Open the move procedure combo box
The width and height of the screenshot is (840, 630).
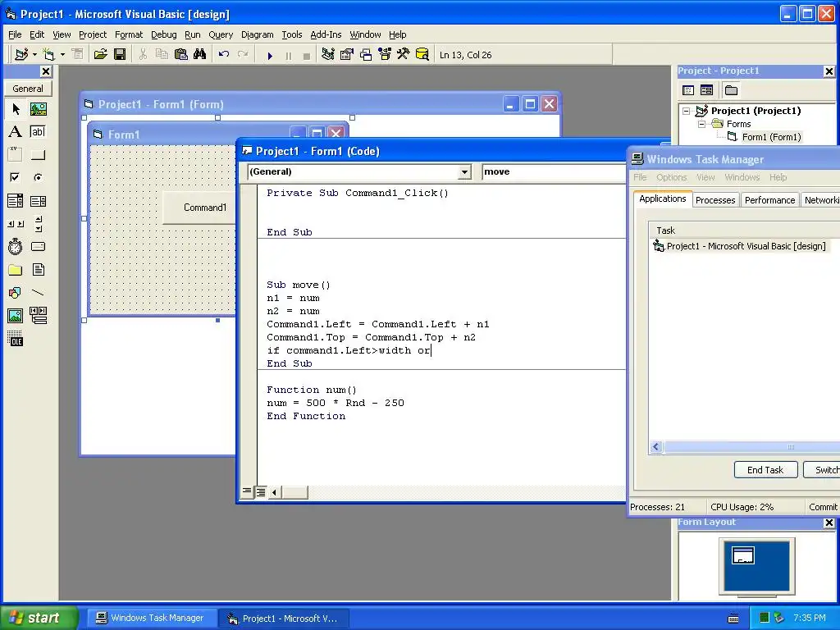point(554,172)
